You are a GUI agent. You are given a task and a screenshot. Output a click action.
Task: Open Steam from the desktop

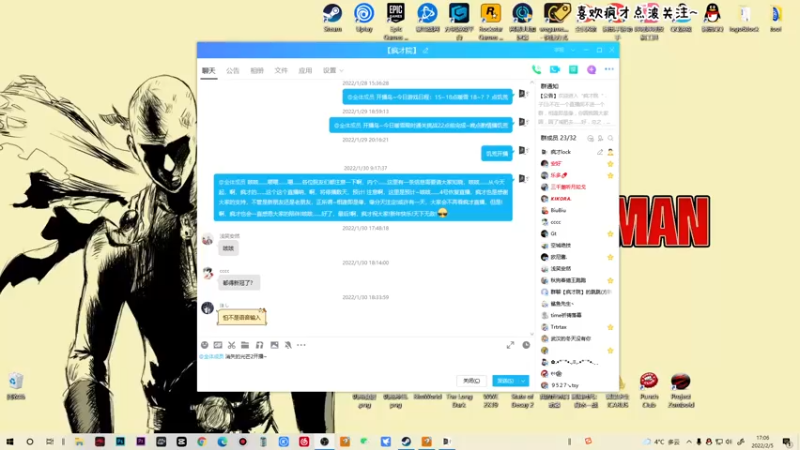pos(333,18)
